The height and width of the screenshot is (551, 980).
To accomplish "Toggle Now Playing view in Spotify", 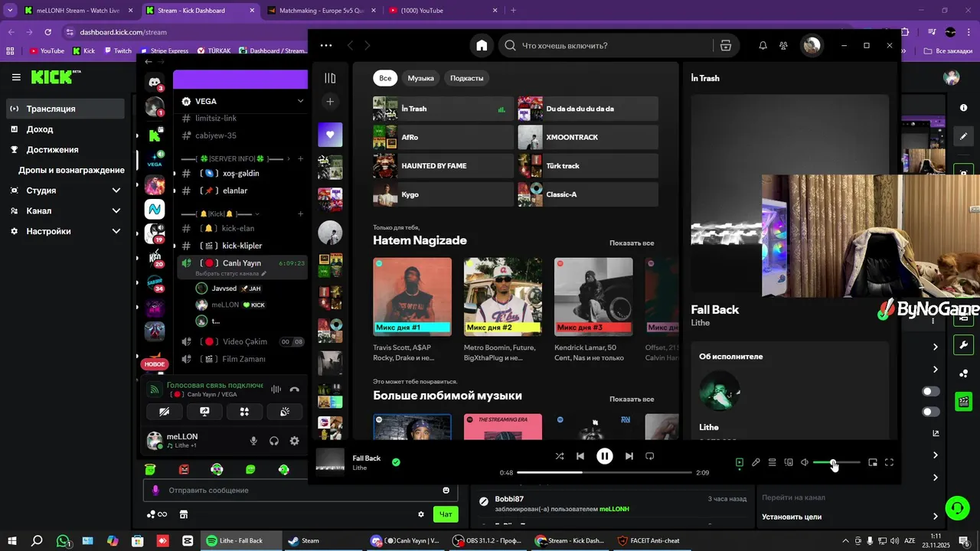I will tap(740, 462).
